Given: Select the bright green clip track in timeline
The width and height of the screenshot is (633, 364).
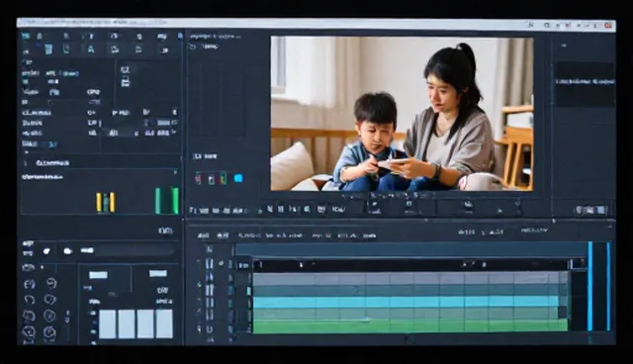Looking at the screenshot, I should (x=409, y=326).
